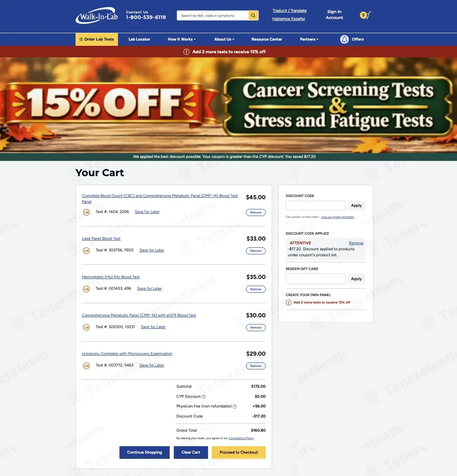Click alert icon in Create Your Own Panel
The height and width of the screenshot is (476, 457).
click(288, 302)
